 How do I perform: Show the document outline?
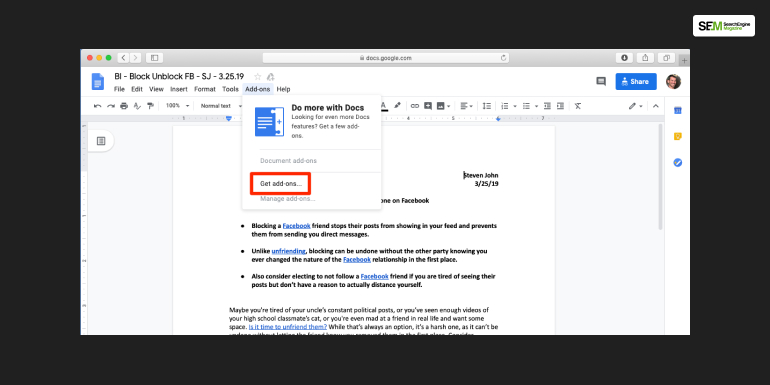(x=101, y=141)
